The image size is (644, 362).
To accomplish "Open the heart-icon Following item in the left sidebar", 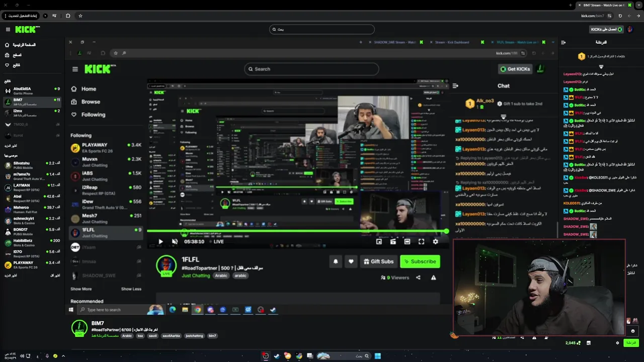I will 13,65.
